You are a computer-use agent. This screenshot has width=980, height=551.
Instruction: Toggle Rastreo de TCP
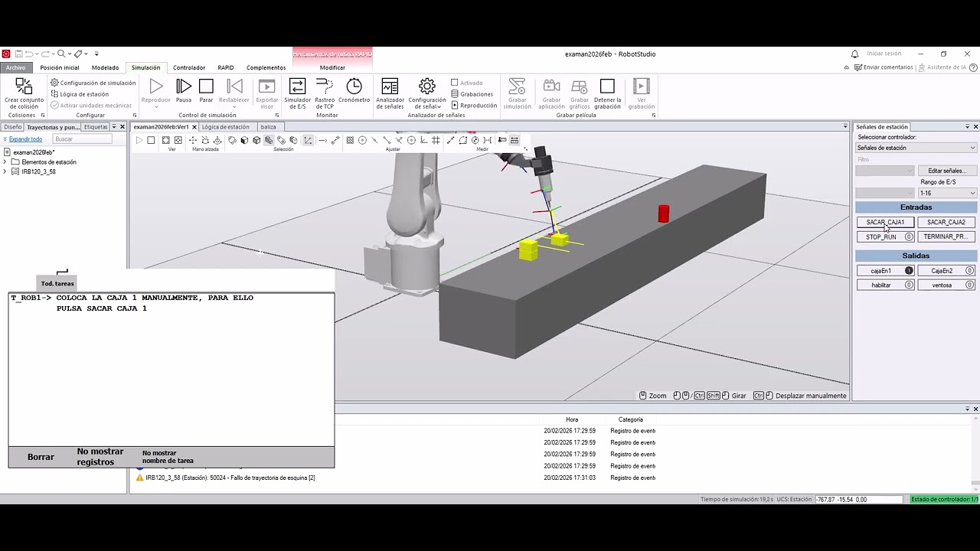pos(325,93)
